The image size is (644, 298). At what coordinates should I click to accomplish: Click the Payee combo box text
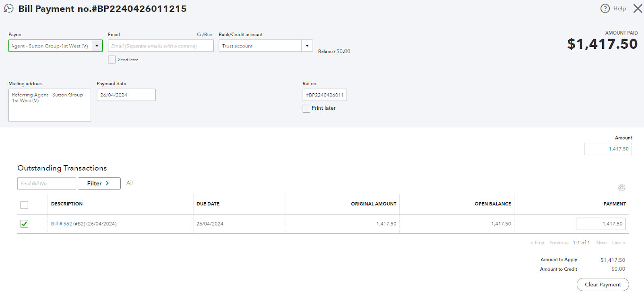point(50,46)
